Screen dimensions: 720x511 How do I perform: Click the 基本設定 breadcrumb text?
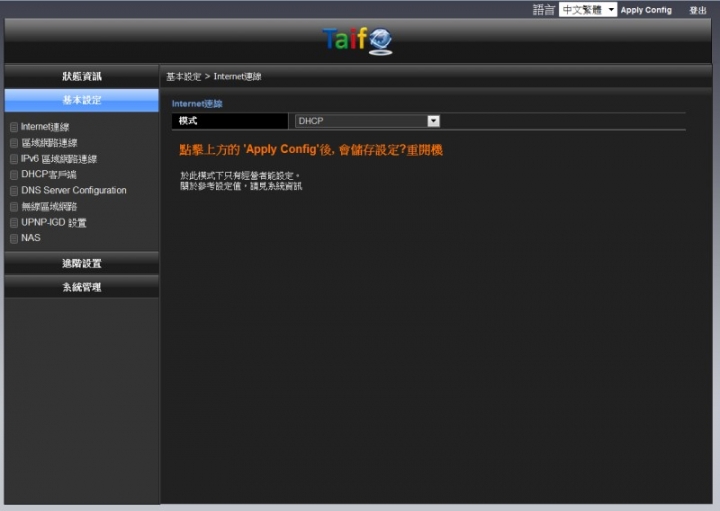point(184,77)
